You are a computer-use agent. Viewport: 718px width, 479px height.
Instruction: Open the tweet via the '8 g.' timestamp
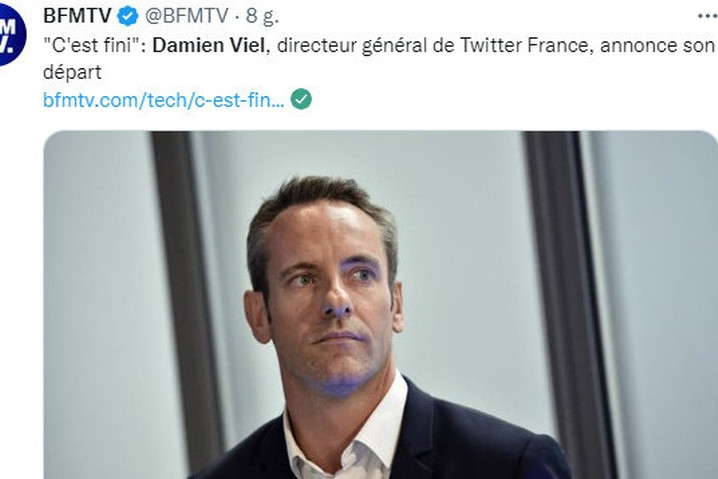(x=262, y=16)
